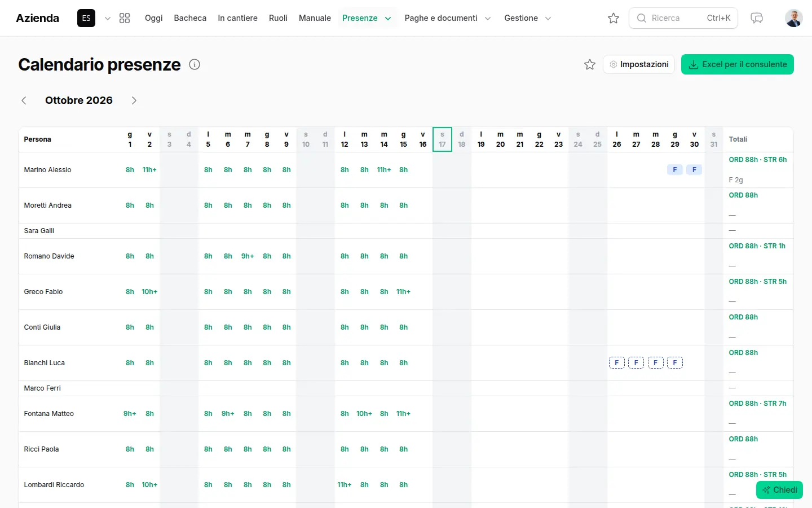Click Bianchi Luca's F badge on day 29
This screenshot has width=812, height=508.
click(675, 363)
